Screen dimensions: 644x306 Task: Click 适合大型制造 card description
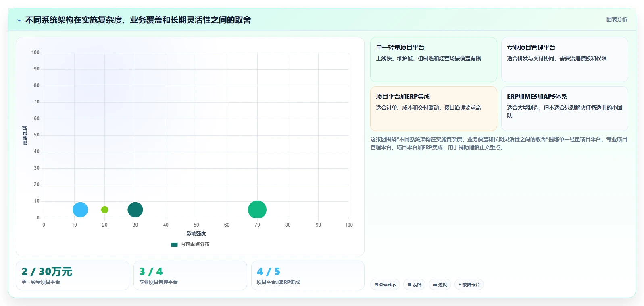pos(565,112)
